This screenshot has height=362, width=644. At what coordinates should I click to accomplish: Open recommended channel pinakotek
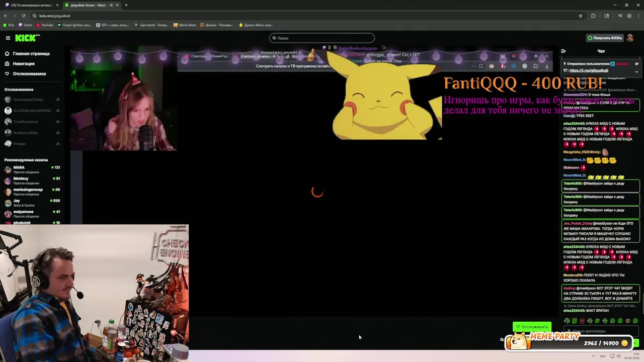tap(32, 222)
